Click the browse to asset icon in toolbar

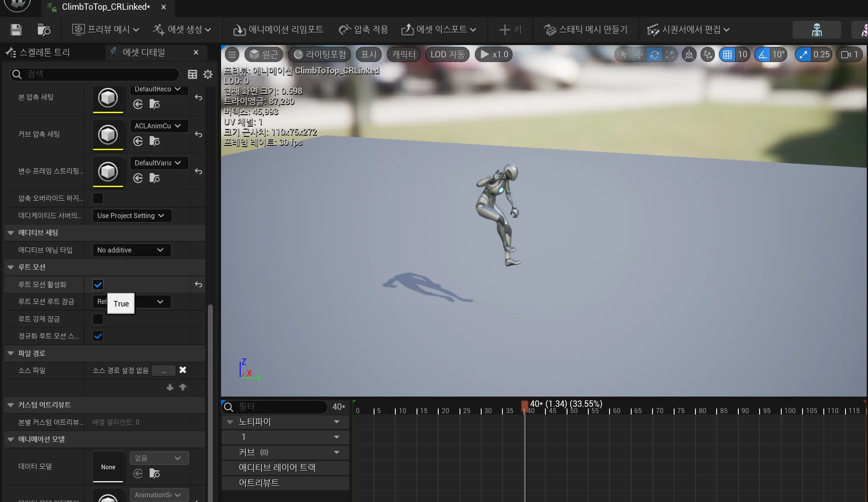43,29
